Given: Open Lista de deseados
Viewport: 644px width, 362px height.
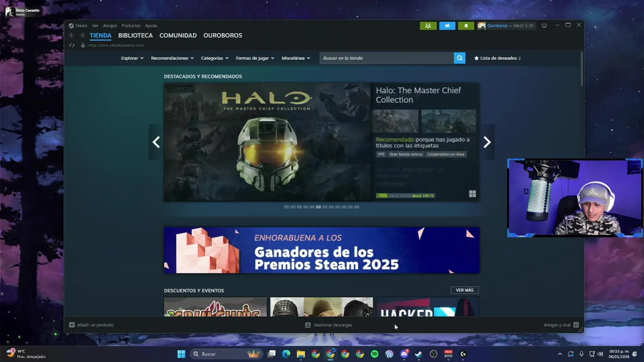Looking at the screenshot, I should coord(497,58).
